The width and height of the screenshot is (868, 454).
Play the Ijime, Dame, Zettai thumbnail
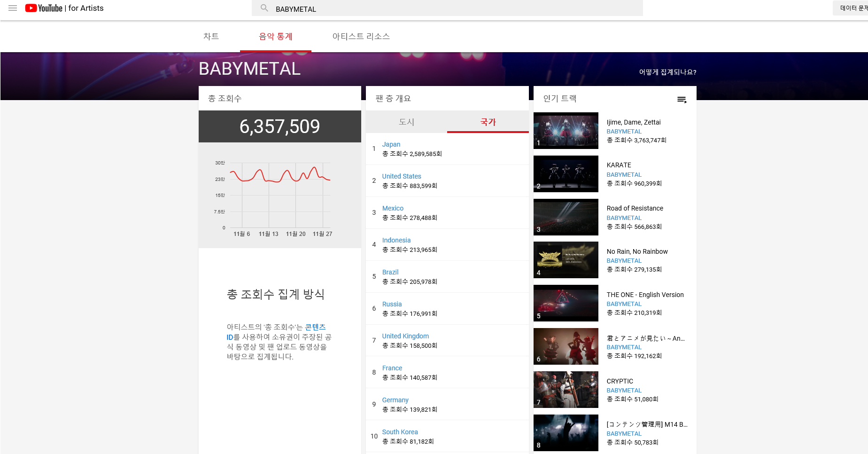tap(566, 131)
